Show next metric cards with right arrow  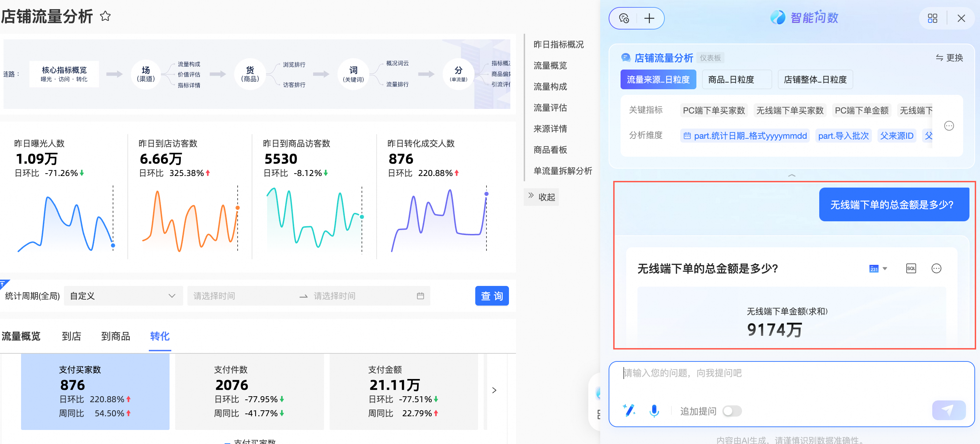[494, 390]
